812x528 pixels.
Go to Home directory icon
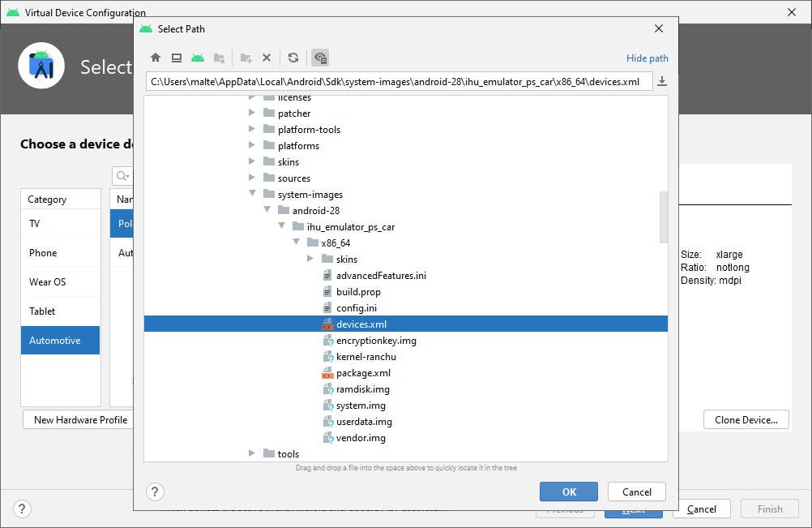click(x=156, y=58)
